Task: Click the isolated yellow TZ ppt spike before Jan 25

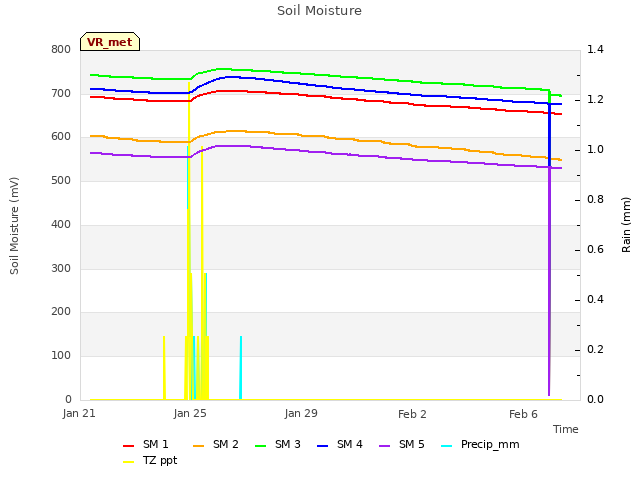Action: pos(164,368)
